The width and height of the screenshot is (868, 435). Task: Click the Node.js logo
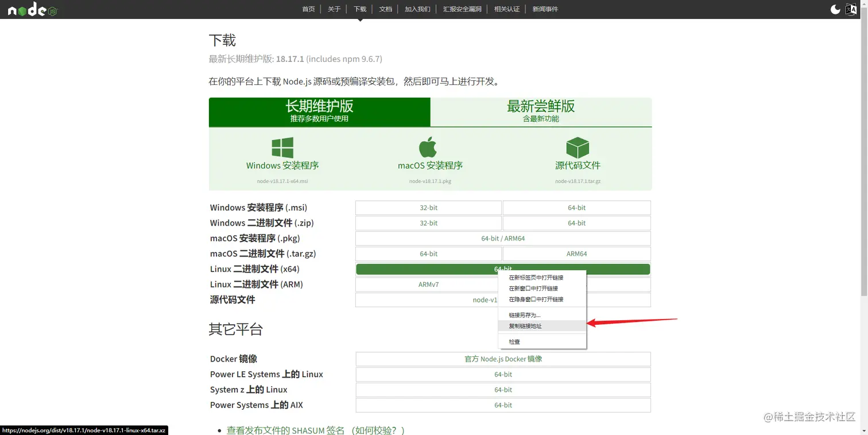point(33,9)
